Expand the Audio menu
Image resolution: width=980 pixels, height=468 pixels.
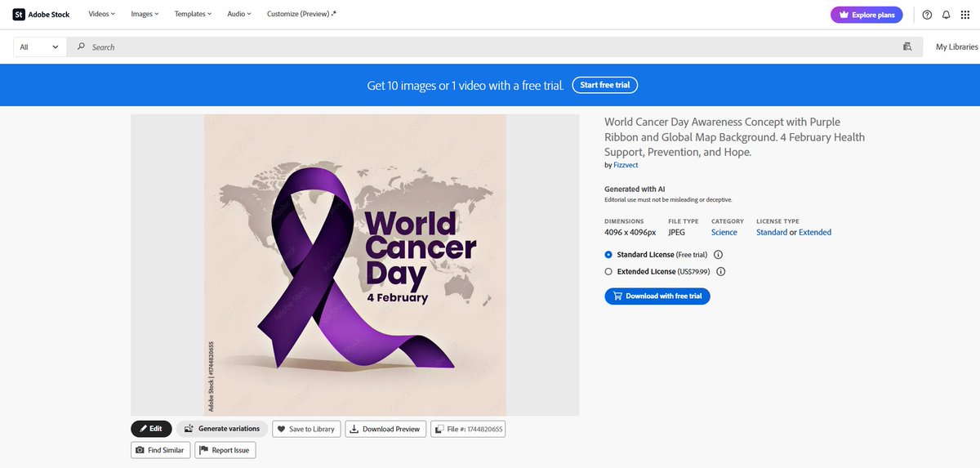(x=239, y=14)
